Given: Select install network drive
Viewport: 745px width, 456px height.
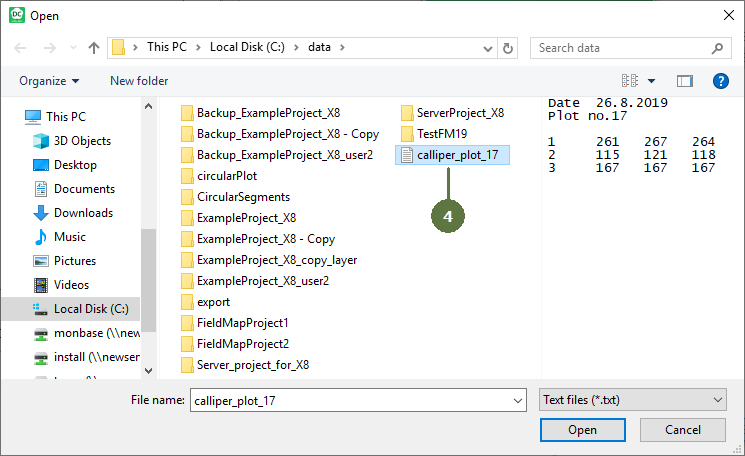Looking at the screenshot, I should 86,357.
